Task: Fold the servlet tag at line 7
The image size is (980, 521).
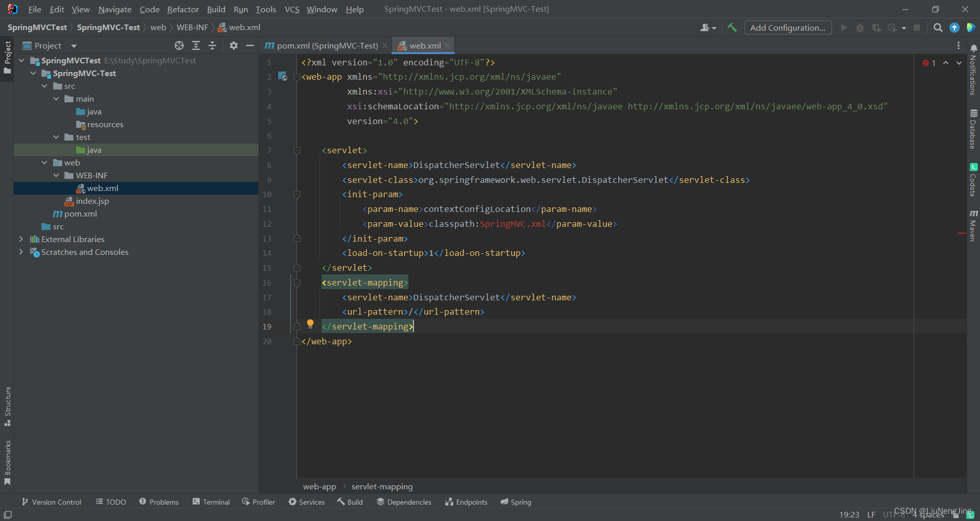Action: 297,151
